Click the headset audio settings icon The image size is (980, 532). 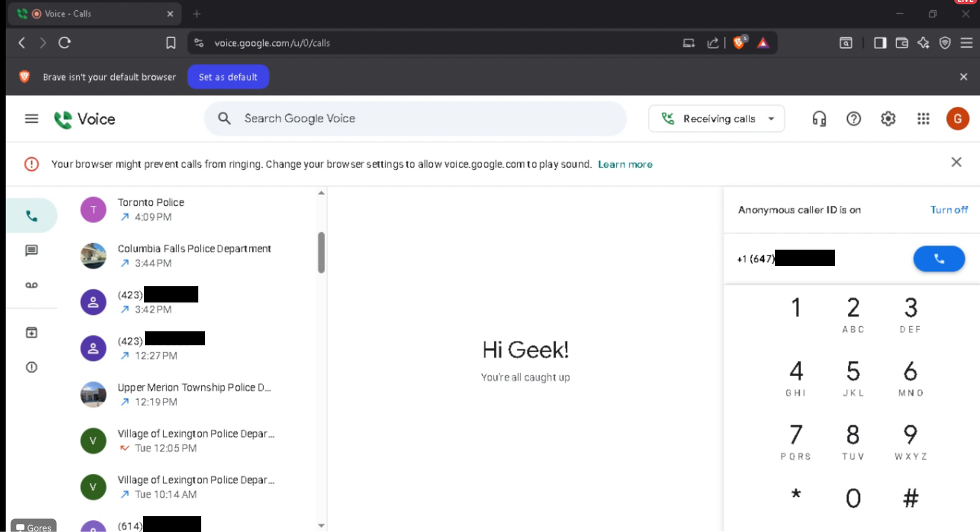point(819,119)
